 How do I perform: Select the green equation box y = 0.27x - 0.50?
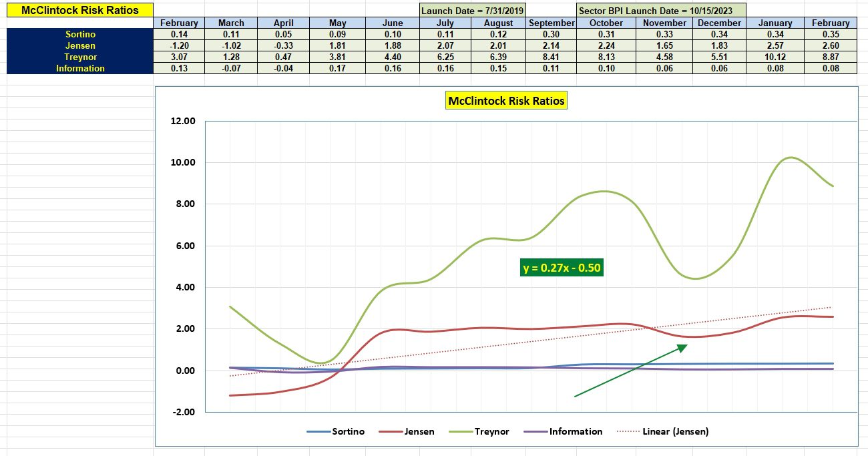coord(562,268)
